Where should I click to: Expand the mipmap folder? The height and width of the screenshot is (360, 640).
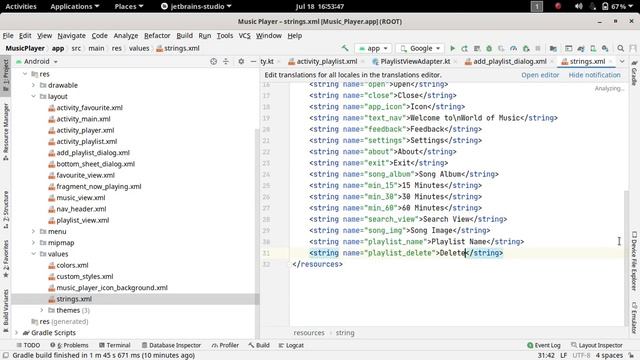pos(33,242)
